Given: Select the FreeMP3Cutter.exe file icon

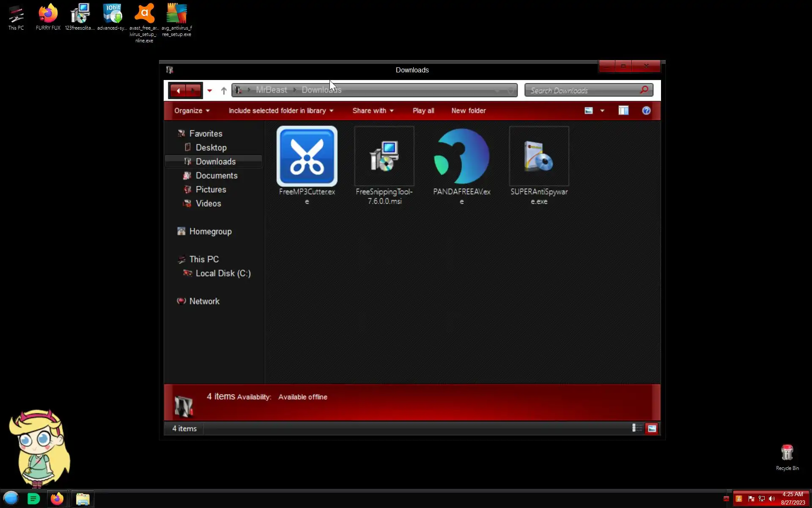Looking at the screenshot, I should click(x=307, y=157).
